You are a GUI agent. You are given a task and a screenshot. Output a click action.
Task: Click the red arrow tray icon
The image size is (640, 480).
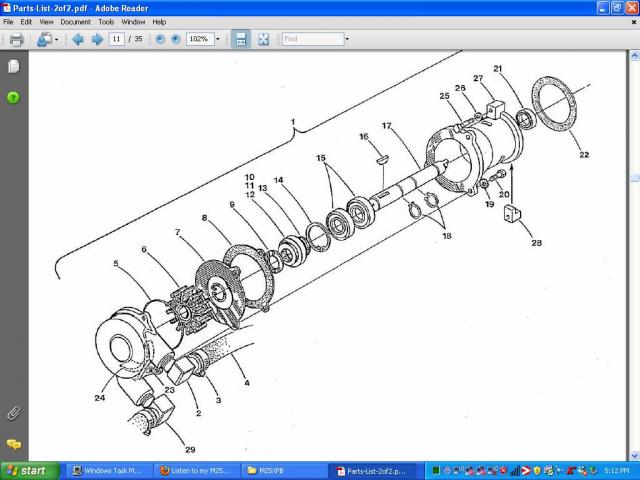pyautogui.click(x=527, y=471)
